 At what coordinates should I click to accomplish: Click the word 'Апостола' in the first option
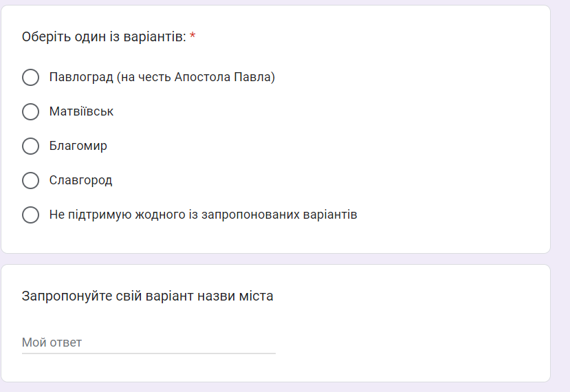[x=201, y=77]
